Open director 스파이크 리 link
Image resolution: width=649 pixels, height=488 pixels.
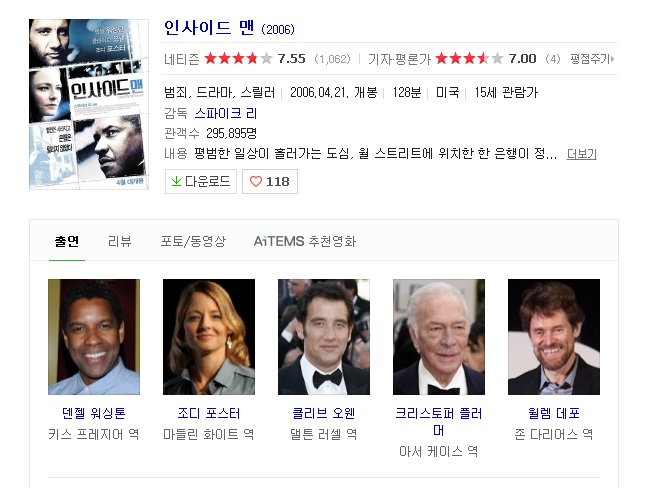point(226,113)
